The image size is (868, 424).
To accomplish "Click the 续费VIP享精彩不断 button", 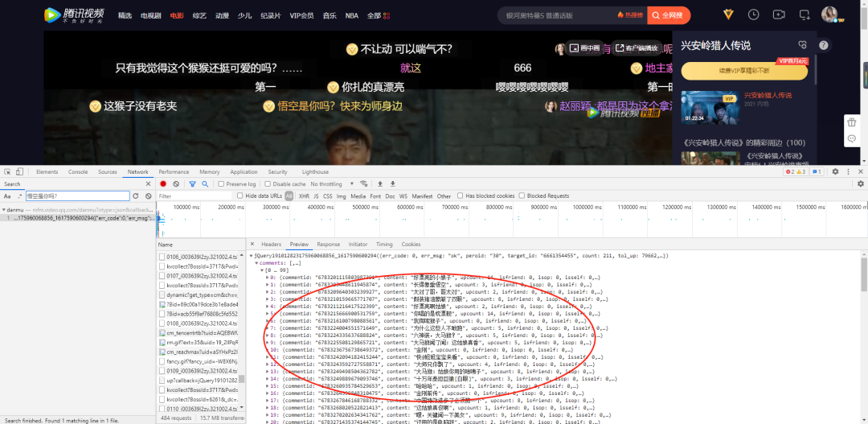I will (744, 71).
